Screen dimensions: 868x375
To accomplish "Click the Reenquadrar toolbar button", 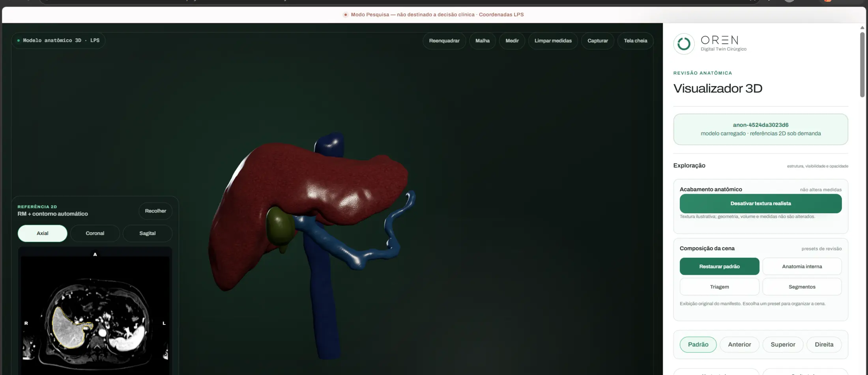I will pos(444,41).
